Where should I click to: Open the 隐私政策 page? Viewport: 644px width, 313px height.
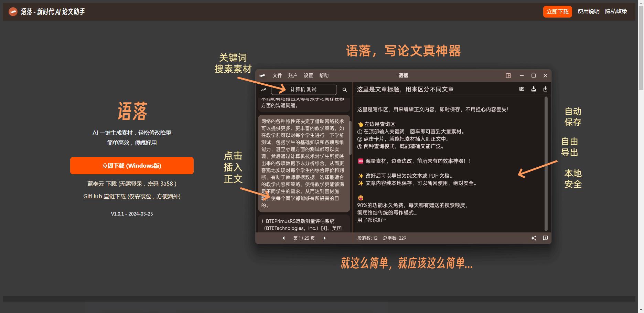616,11
